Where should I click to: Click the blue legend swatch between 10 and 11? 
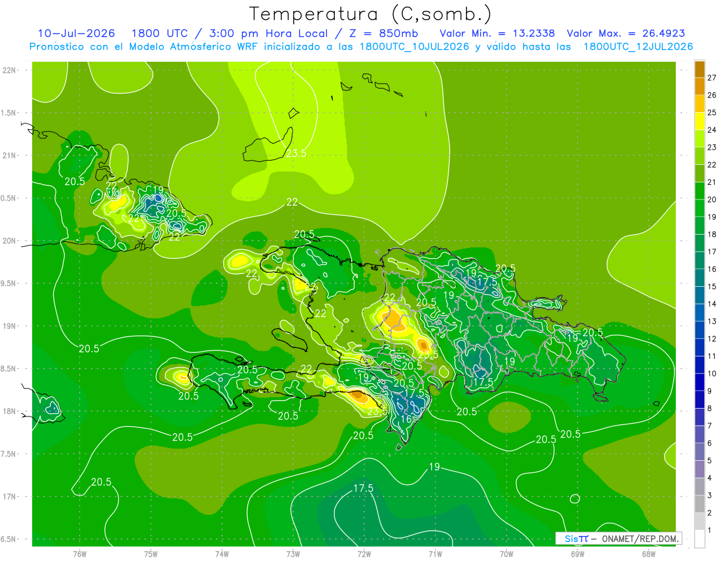coord(699,364)
